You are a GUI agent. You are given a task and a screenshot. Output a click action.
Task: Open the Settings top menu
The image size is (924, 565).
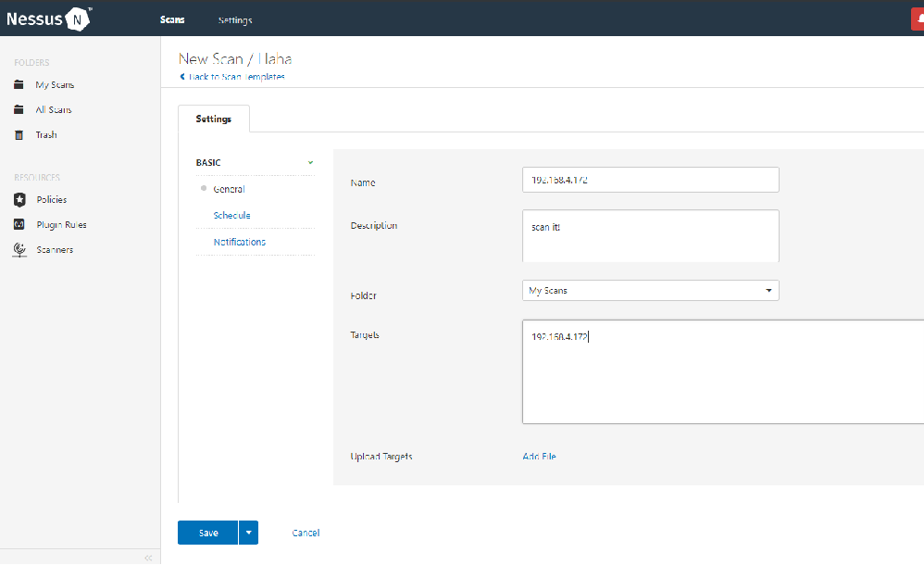coord(235,20)
